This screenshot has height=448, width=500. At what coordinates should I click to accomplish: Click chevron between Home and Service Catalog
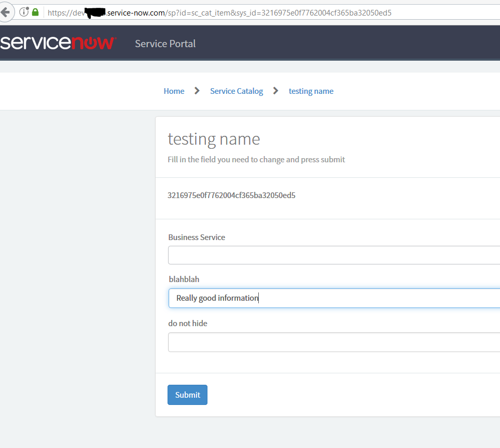[x=197, y=91]
